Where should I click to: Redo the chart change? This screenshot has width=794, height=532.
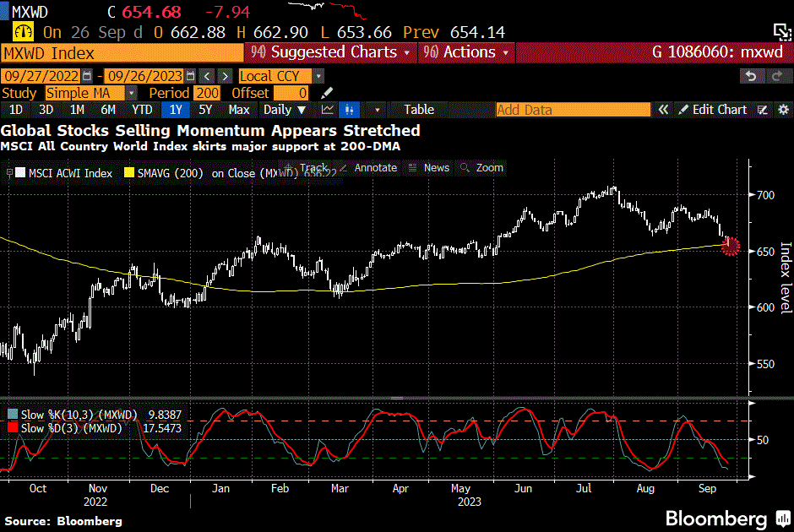777,76
